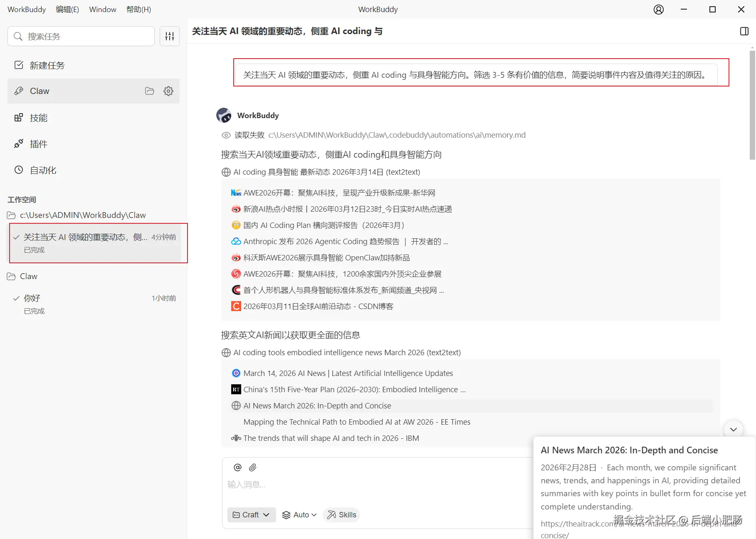Click the 自动化 clock icon
This screenshot has height=539, width=756.
click(19, 170)
